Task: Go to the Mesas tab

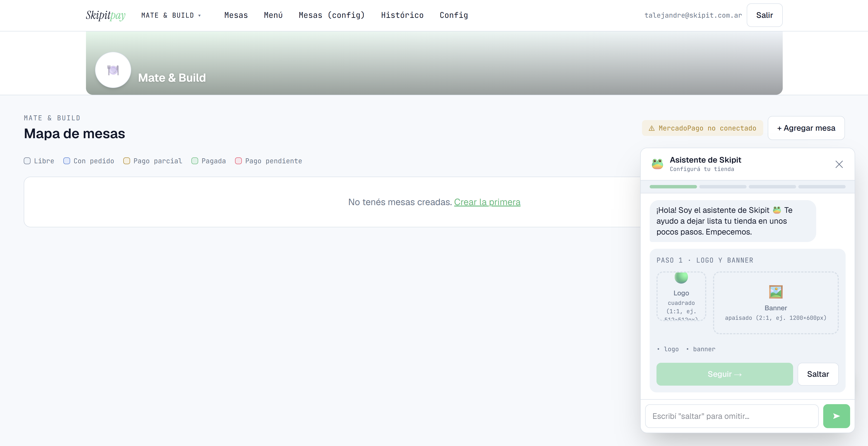Action: [236, 15]
